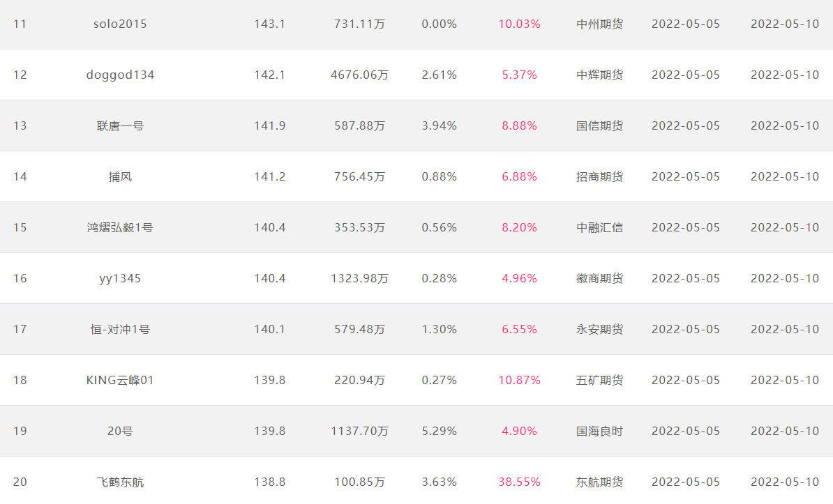The width and height of the screenshot is (833, 504).
Task: Open the doggod134 account link
Action: click(x=120, y=75)
